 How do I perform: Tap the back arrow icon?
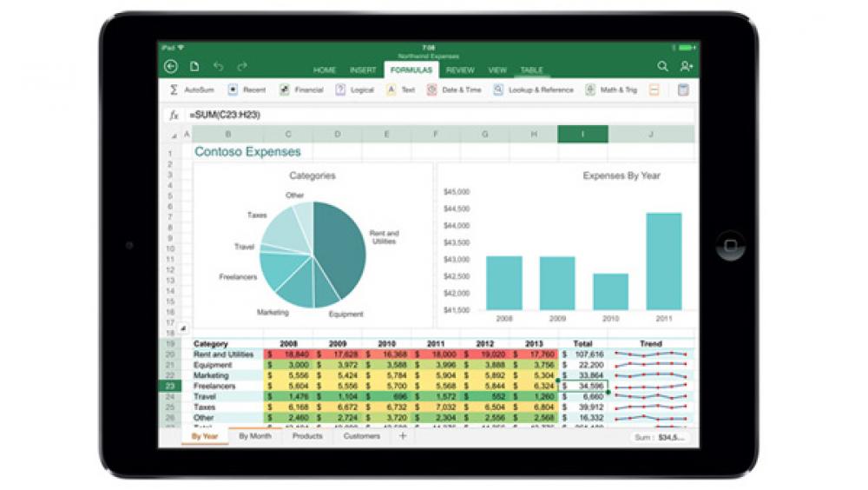pos(171,67)
